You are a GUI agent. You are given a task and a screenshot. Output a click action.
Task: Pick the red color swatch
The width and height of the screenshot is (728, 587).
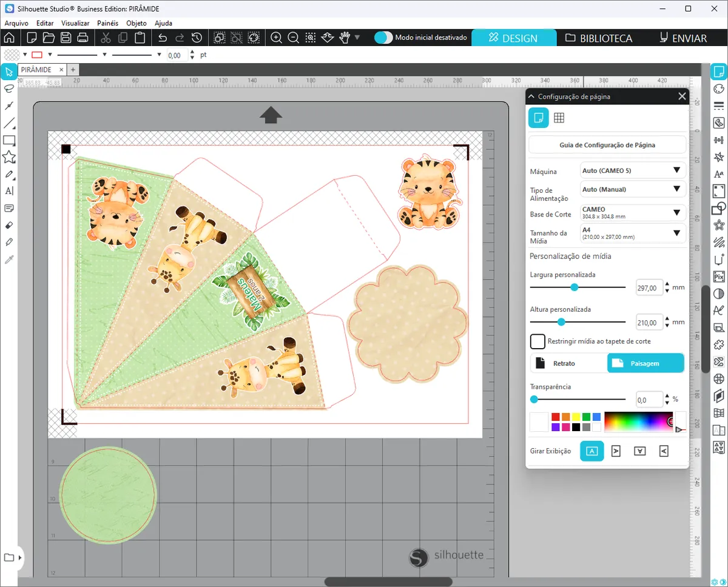click(x=555, y=417)
